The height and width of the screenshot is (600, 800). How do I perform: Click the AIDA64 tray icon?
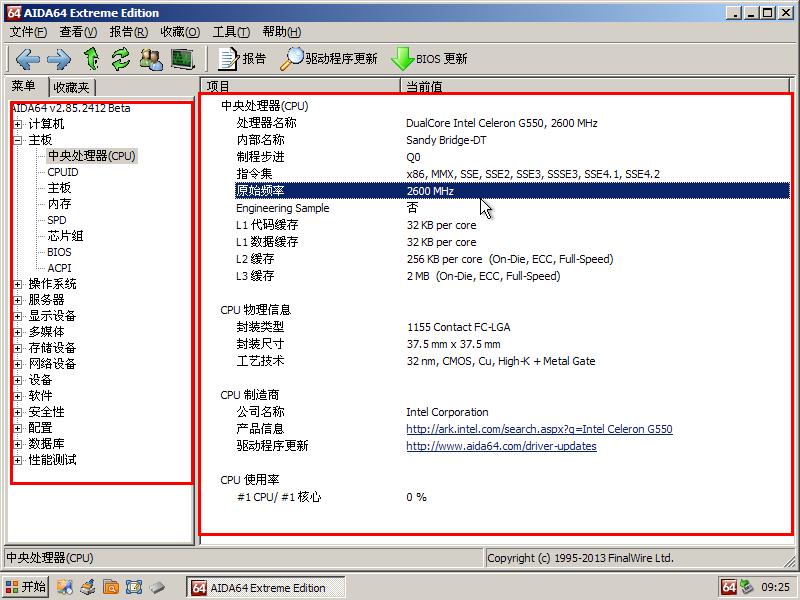pos(729,587)
